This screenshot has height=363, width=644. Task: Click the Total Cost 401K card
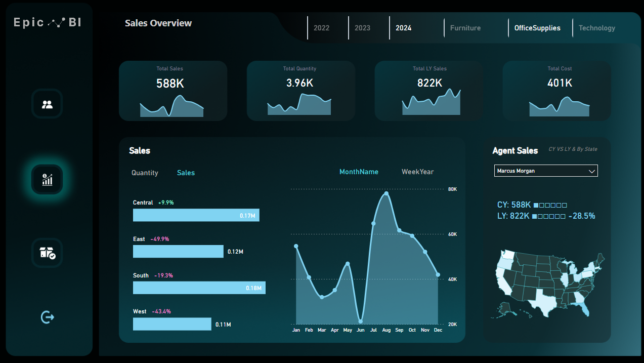[556, 91]
